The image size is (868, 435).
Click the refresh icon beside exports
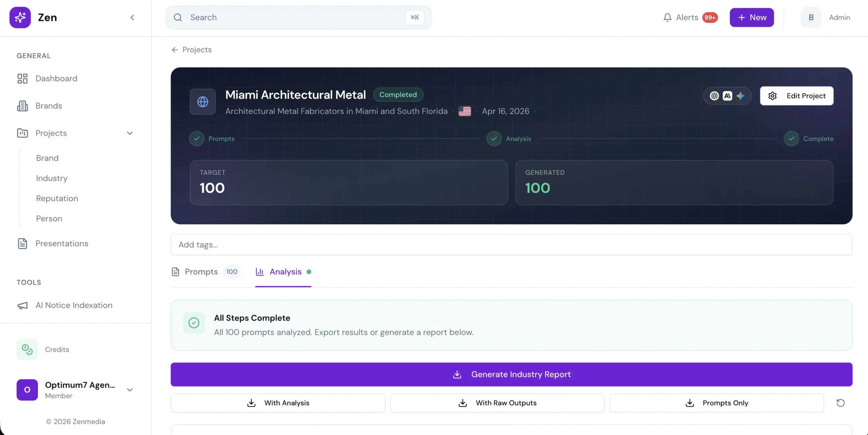(x=841, y=403)
